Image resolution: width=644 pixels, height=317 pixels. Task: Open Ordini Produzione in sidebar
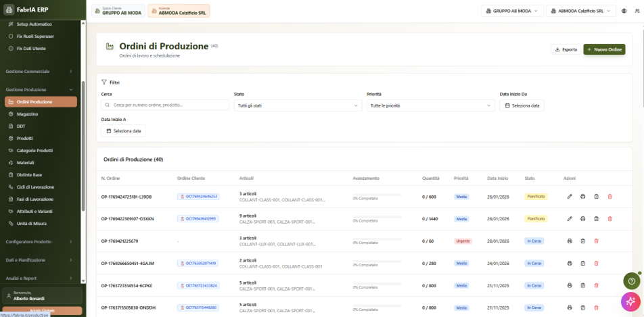[41, 102]
